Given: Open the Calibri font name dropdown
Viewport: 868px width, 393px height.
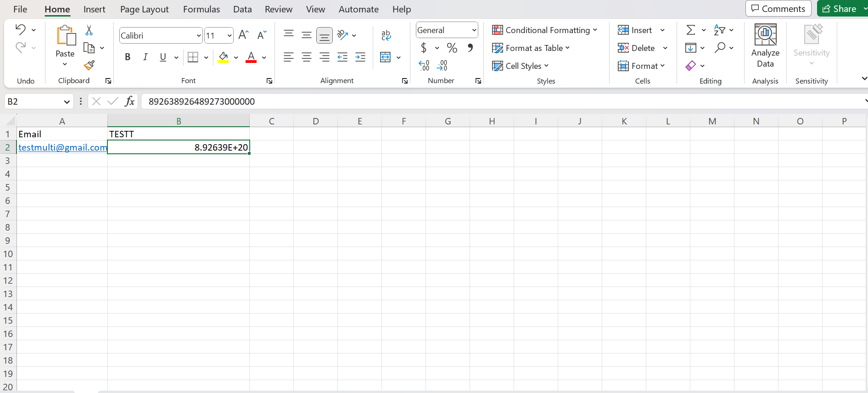Looking at the screenshot, I should 198,36.
